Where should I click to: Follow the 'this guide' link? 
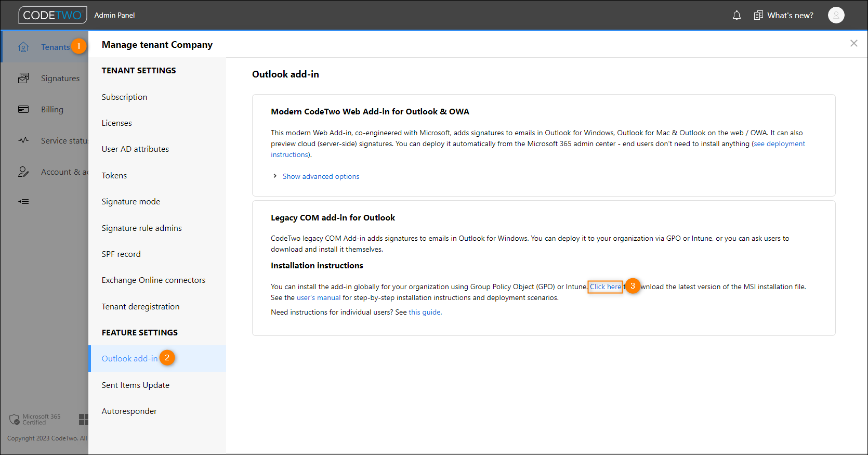click(424, 313)
